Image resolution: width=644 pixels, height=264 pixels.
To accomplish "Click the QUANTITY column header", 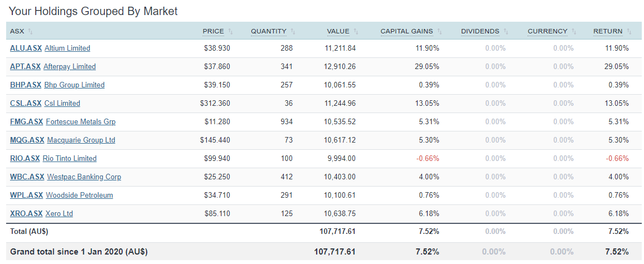I will pos(269,31).
